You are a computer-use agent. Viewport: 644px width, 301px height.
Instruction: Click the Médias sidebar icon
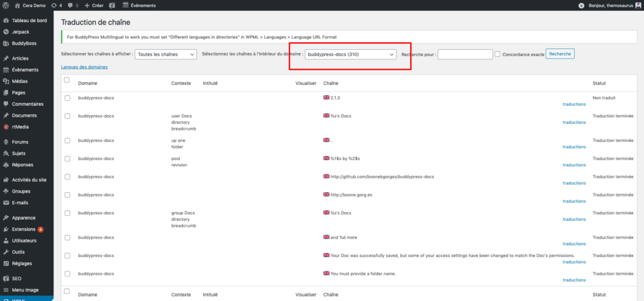[x=6, y=81]
